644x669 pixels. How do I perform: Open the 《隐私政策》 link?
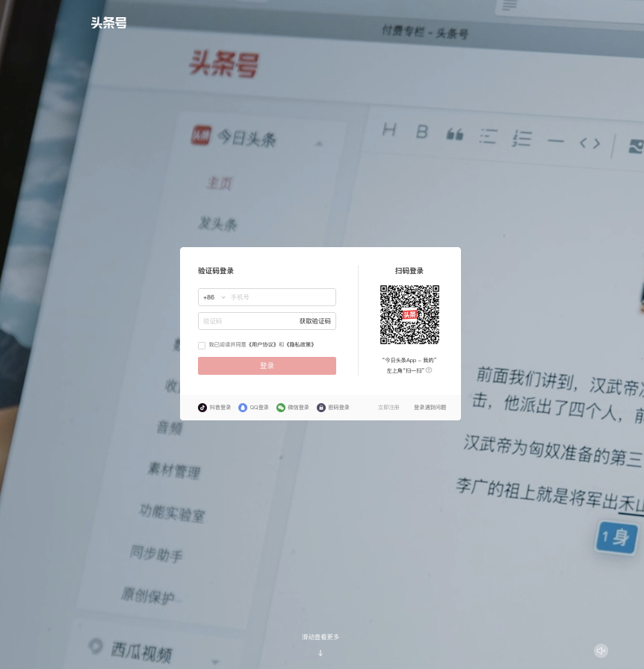[300, 345]
